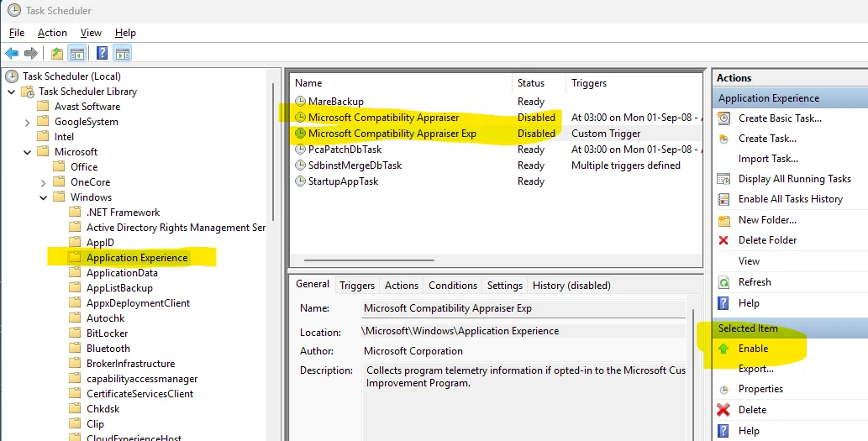Viewport: 868px width, 441px height.
Task: Open the Help menu
Action: 125,33
